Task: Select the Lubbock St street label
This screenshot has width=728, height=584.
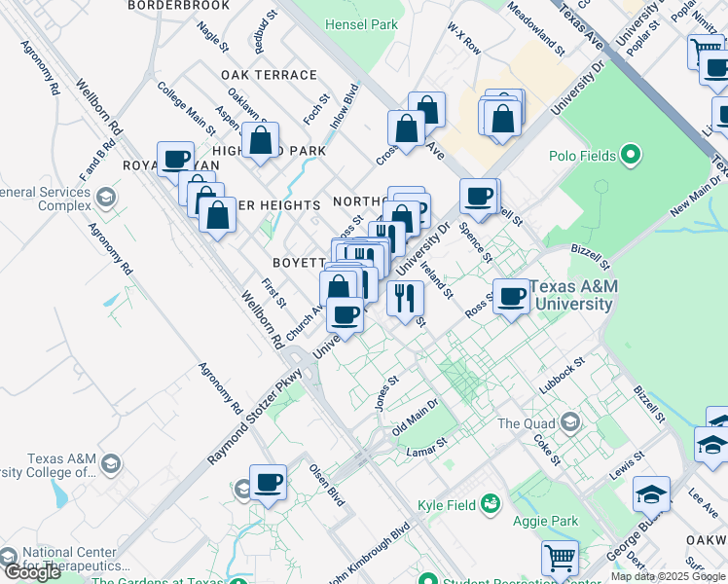Action: click(x=562, y=376)
